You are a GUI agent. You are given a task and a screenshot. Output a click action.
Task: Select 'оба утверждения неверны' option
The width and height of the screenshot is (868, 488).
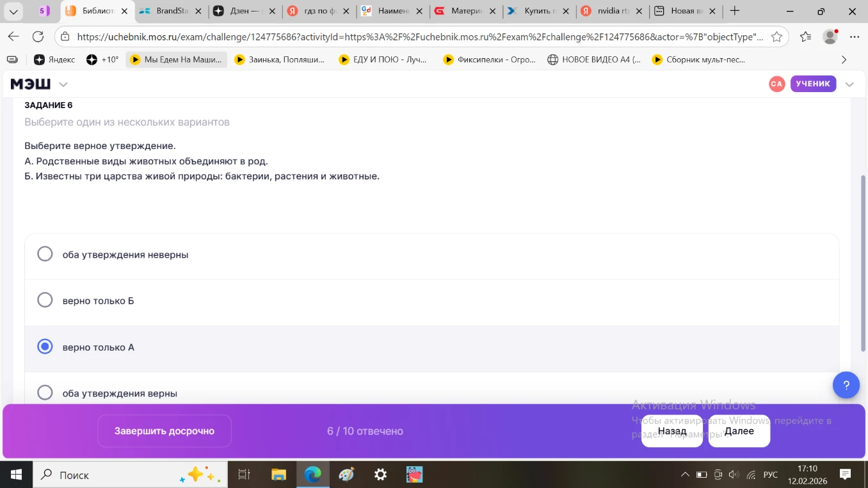coord(45,254)
